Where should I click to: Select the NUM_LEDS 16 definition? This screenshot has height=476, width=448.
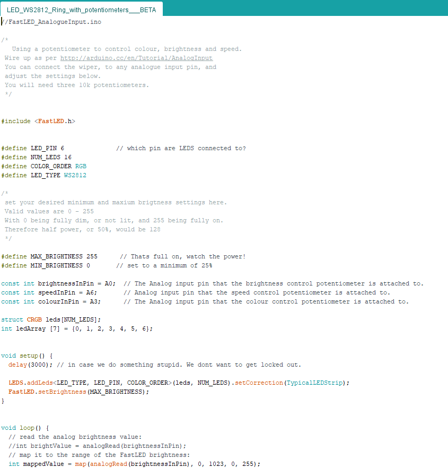click(36, 157)
